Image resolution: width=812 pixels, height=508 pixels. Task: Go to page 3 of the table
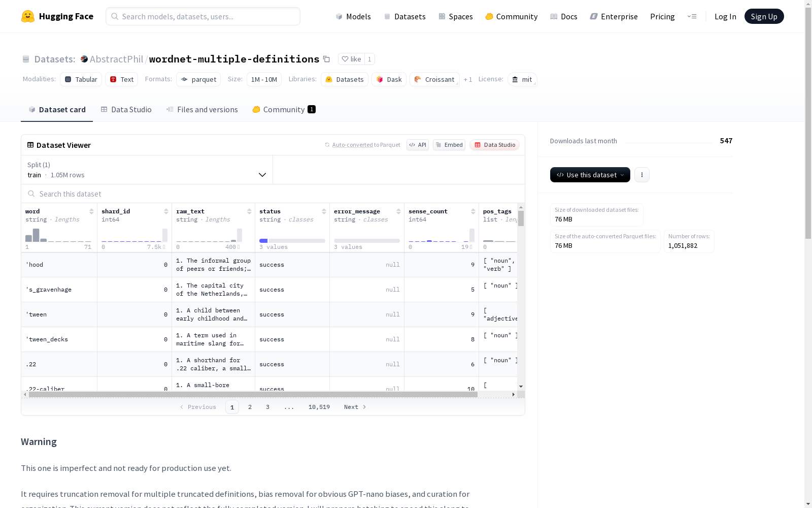pos(267,407)
